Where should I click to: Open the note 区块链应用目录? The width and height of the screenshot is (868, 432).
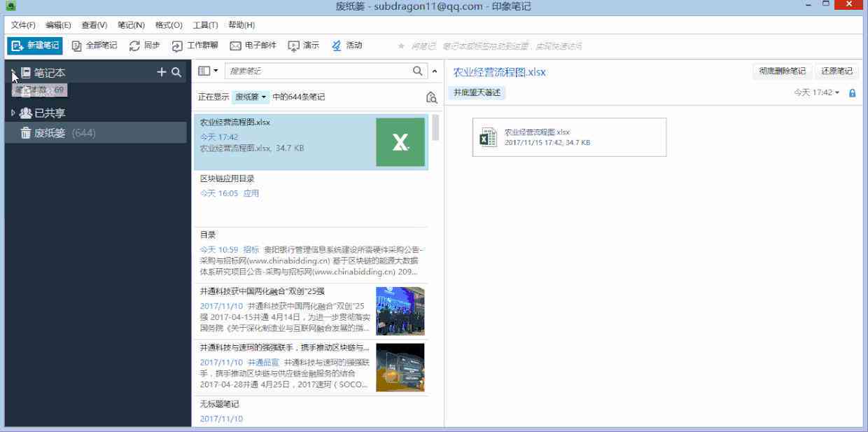(x=311, y=199)
